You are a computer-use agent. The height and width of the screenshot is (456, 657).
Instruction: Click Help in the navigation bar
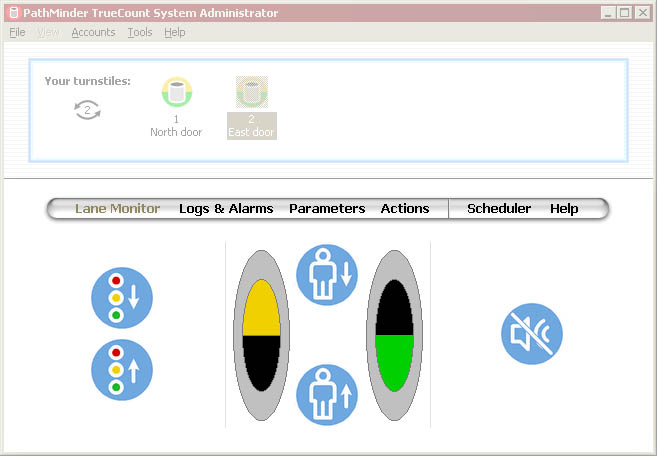564,209
